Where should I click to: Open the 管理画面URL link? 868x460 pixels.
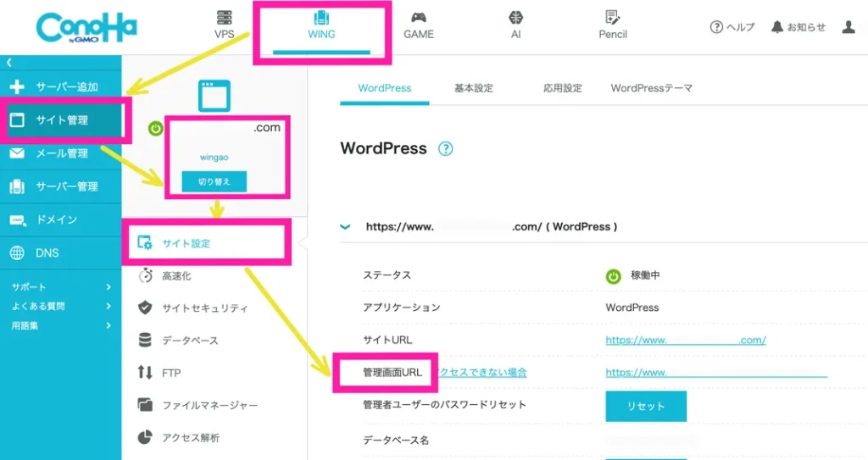click(716, 373)
